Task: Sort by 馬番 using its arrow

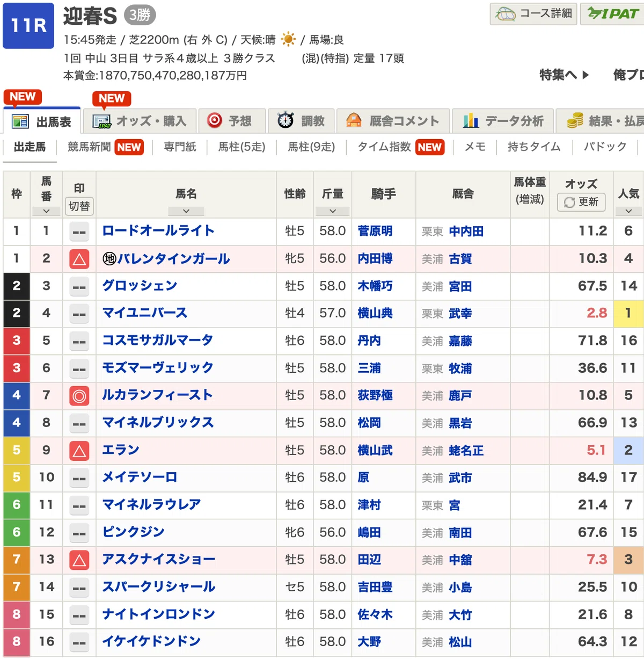Action: coord(46,211)
